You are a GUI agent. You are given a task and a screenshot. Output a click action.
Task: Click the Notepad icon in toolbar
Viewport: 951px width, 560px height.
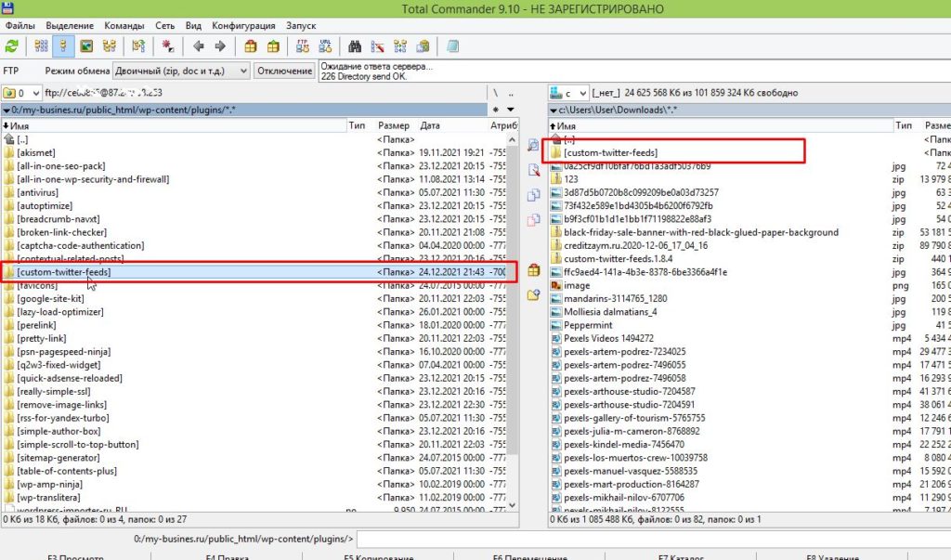coord(452,46)
